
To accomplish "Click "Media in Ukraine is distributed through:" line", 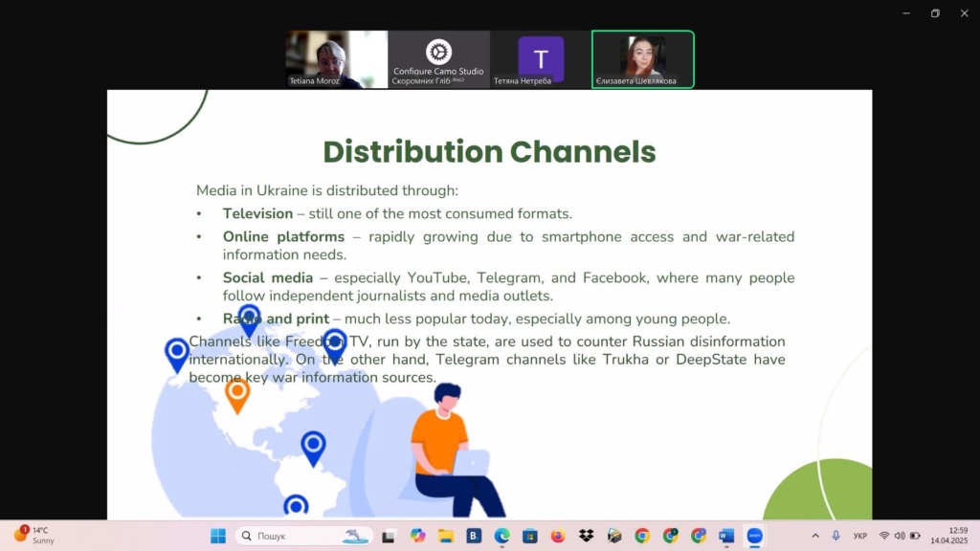I will coord(327,190).
